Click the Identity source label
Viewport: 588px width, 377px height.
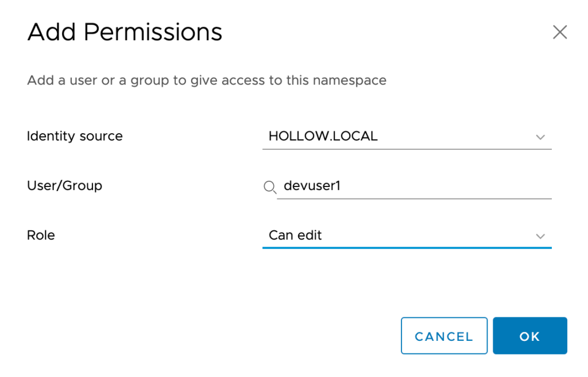click(x=75, y=136)
